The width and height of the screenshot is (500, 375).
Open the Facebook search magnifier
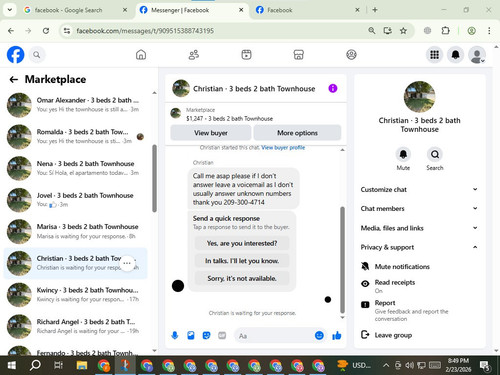[x=37, y=55]
